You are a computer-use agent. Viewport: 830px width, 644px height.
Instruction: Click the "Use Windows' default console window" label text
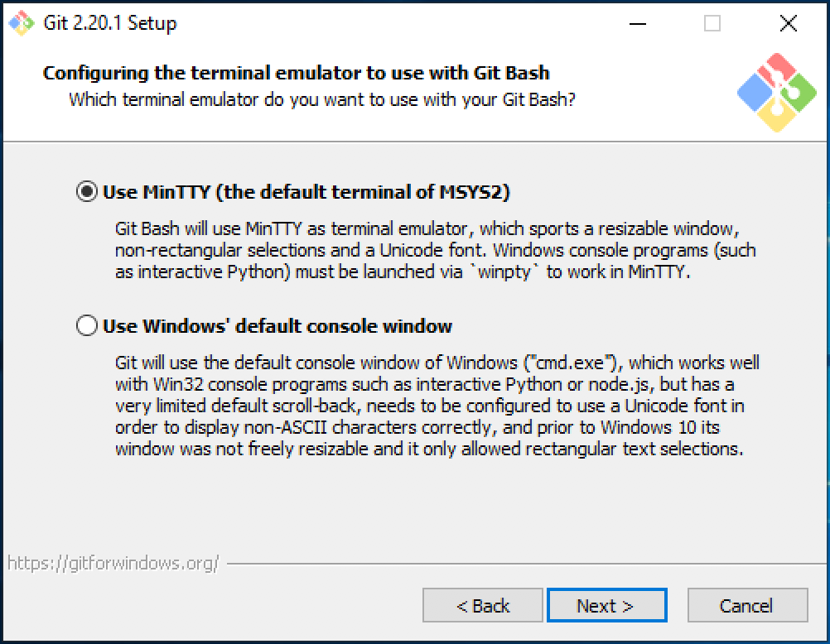(277, 325)
